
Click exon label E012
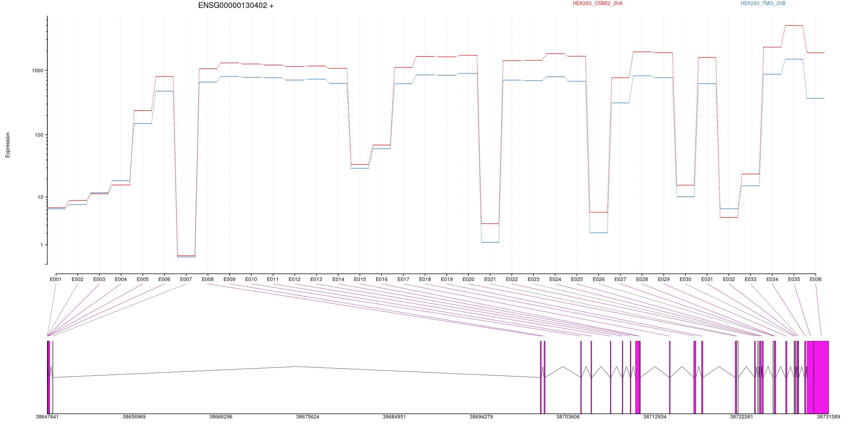click(x=294, y=279)
